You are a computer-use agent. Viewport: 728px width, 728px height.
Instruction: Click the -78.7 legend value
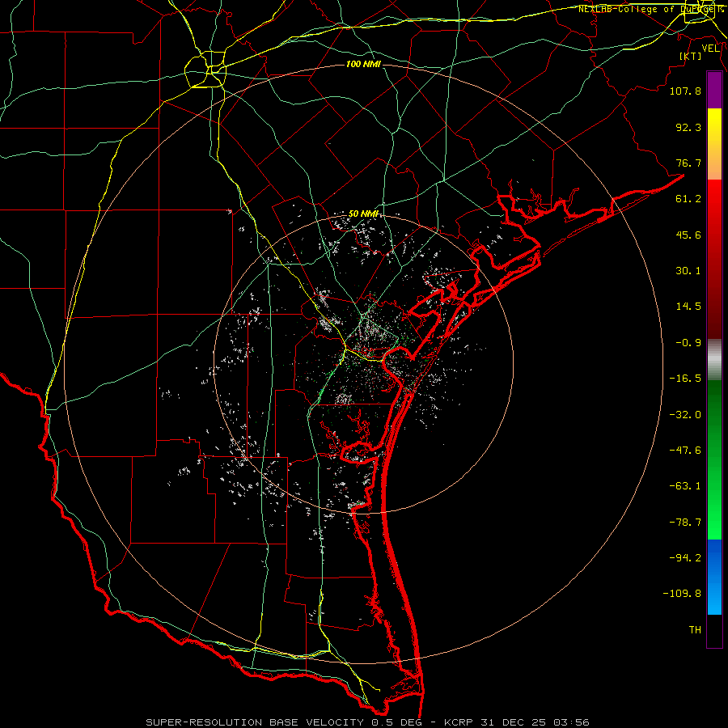(x=685, y=523)
